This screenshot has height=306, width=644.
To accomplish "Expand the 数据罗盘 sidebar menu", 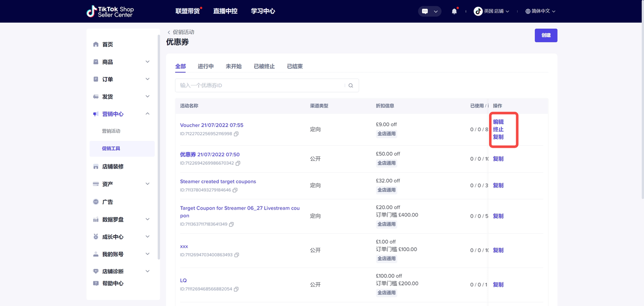I will point(147,220).
